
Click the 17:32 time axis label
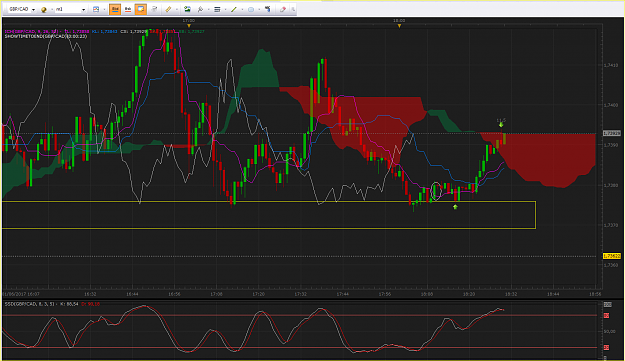[x=301, y=294]
